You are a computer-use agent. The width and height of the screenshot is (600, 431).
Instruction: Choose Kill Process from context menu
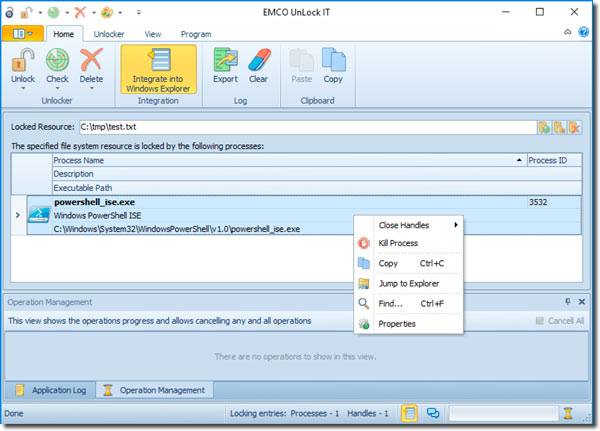click(409, 243)
